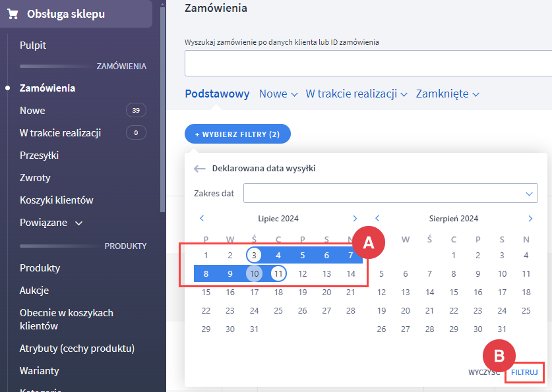
Task: Expand the Nowe tab dropdown
Action: tap(278, 94)
